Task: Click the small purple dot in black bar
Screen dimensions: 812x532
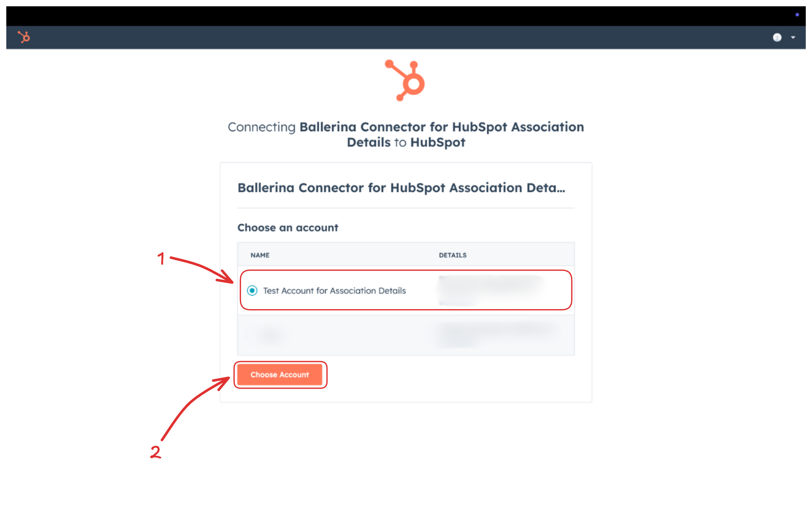Action: tap(797, 15)
